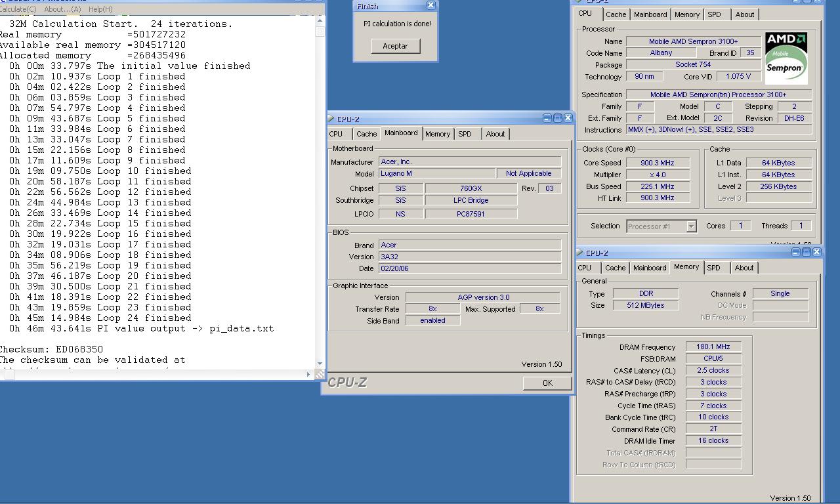Switch to Mainboard tab in the Memory CPU-Z window
Screen dimensions: 840x504
coord(650,268)
